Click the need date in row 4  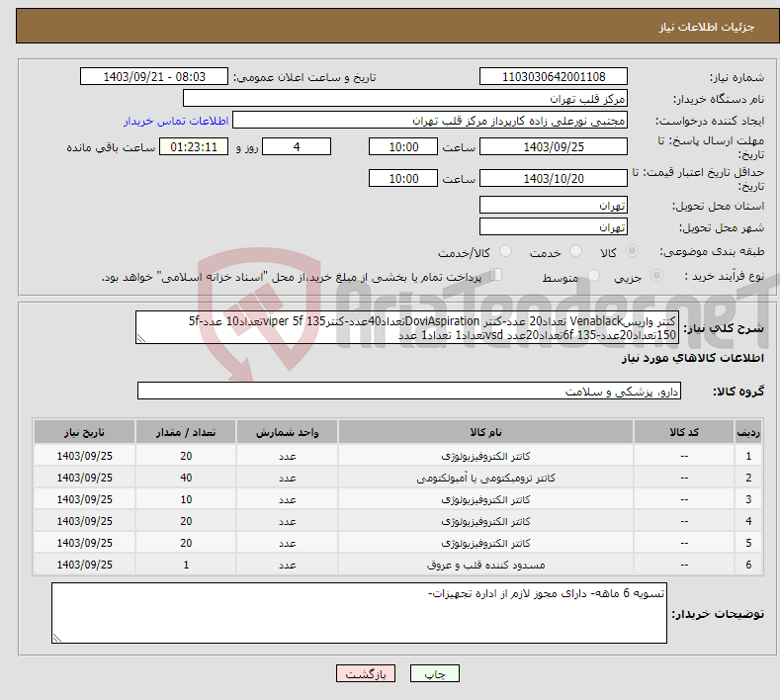tap(85, 521)
